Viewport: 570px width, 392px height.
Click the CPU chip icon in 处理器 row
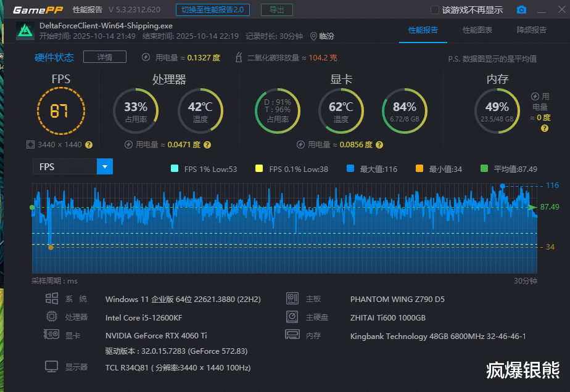52,317
